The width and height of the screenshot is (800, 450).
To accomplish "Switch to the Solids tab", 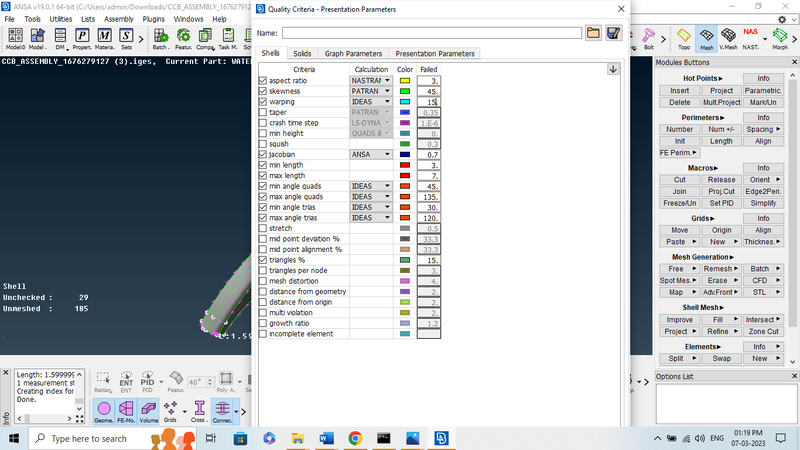I will [x=302, y=54].
